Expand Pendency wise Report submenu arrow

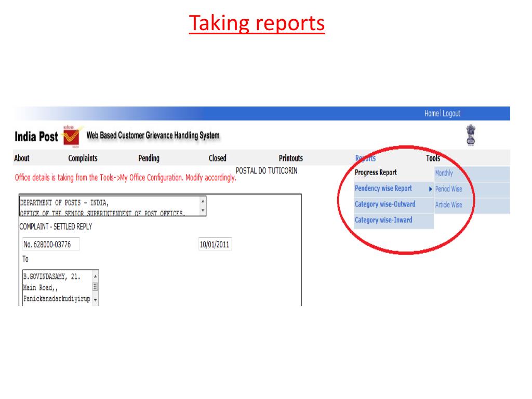(430, 189)
